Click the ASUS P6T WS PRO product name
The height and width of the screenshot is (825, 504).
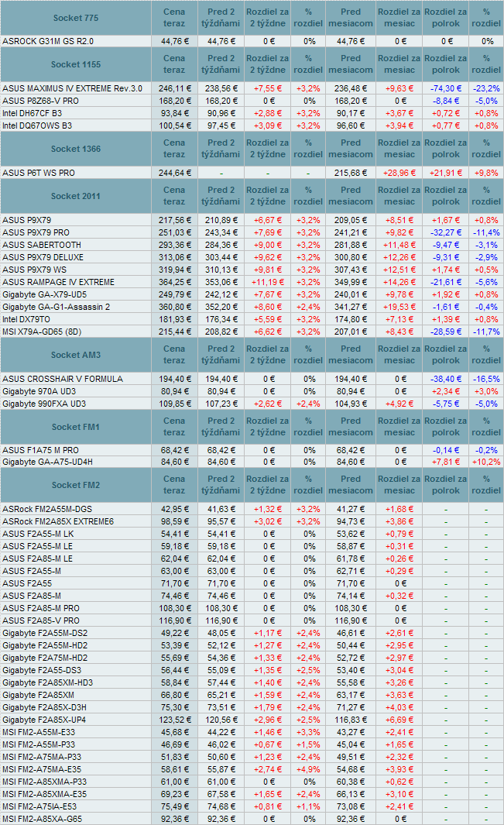39,173
